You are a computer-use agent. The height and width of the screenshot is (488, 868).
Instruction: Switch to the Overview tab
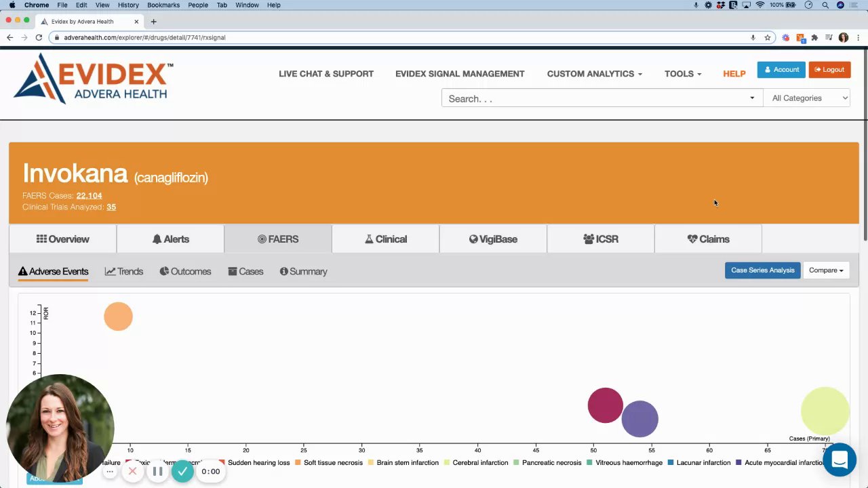pyautogui.click(x=62, y=239)
